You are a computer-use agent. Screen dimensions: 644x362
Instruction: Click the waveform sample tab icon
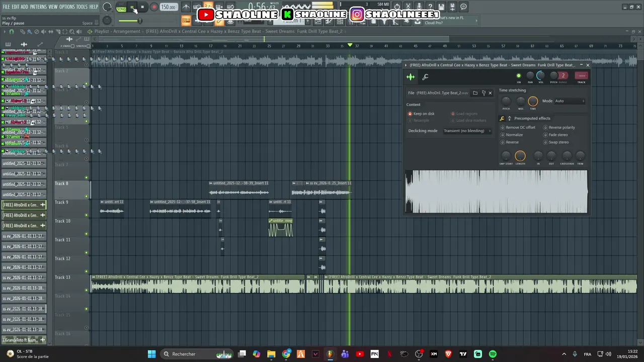point(411,77)
